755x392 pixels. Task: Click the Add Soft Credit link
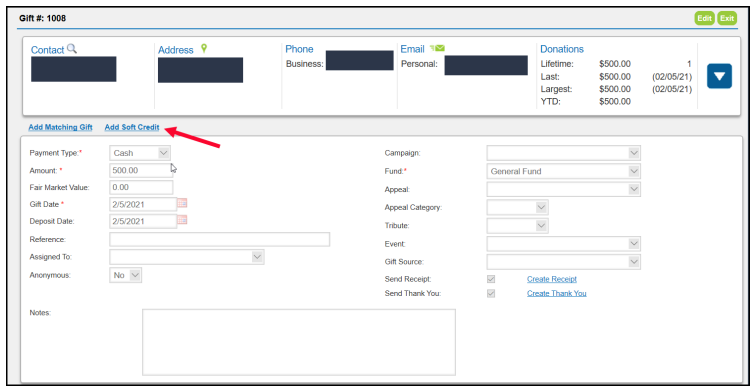132,127
